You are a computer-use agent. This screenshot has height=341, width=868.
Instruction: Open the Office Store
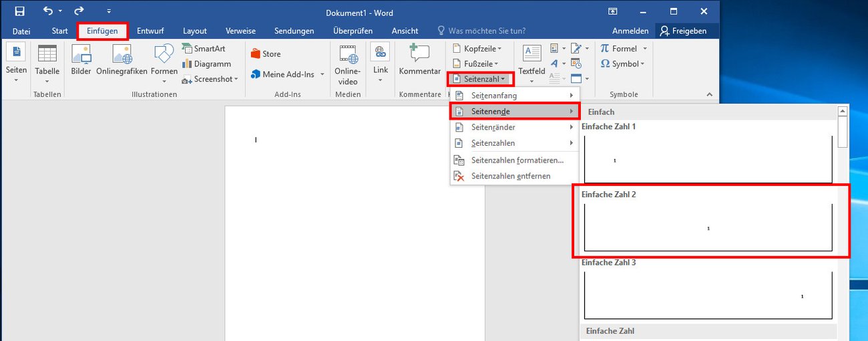pyautogui.click(x=266, y=54)
